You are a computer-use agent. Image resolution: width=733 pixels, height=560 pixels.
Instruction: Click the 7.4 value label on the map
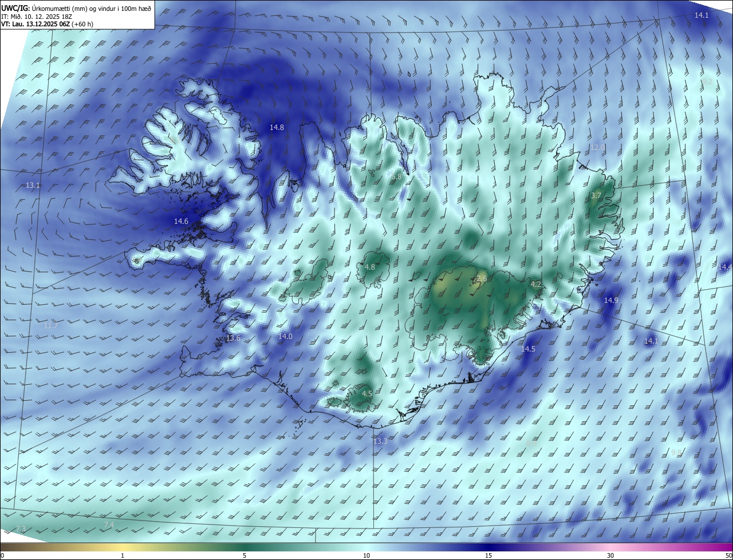pyautogui.click(x=108, y=525)
